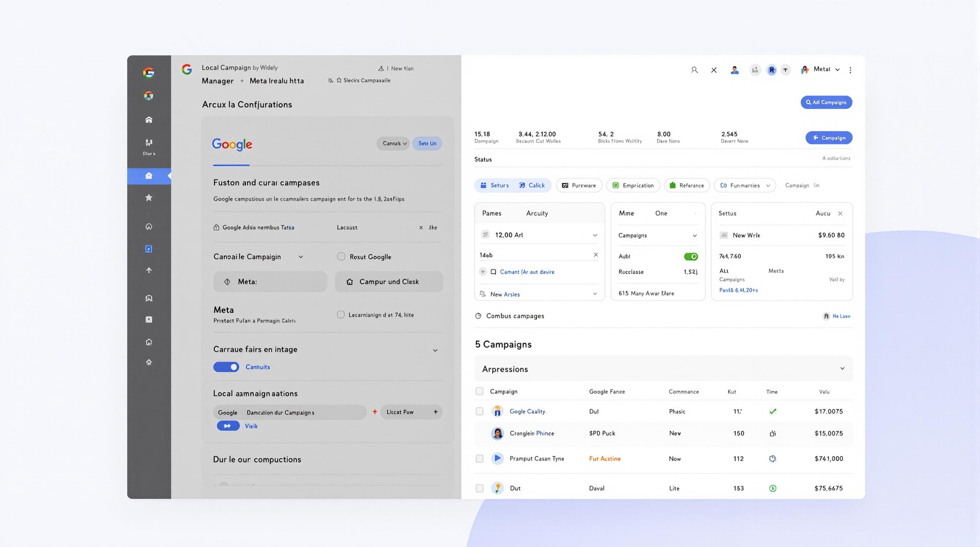Screen dimensions: 980x547
Task: Click the blue bookmark icon in top bar
Action: [x=772, y=70]
